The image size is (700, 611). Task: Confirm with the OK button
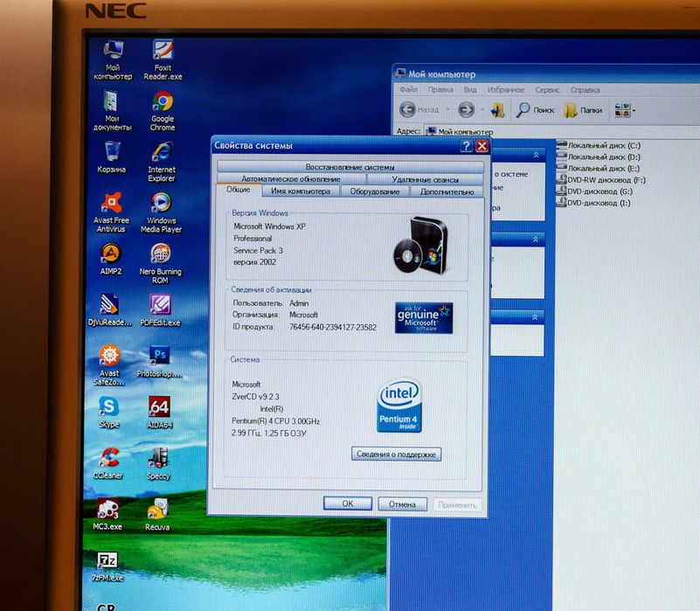(x=347, y=503)
